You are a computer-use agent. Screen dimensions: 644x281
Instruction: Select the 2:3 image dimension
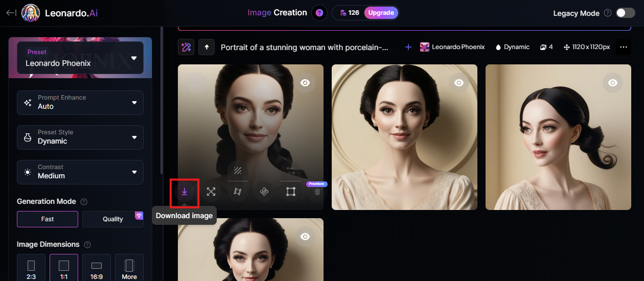[31, 269]
